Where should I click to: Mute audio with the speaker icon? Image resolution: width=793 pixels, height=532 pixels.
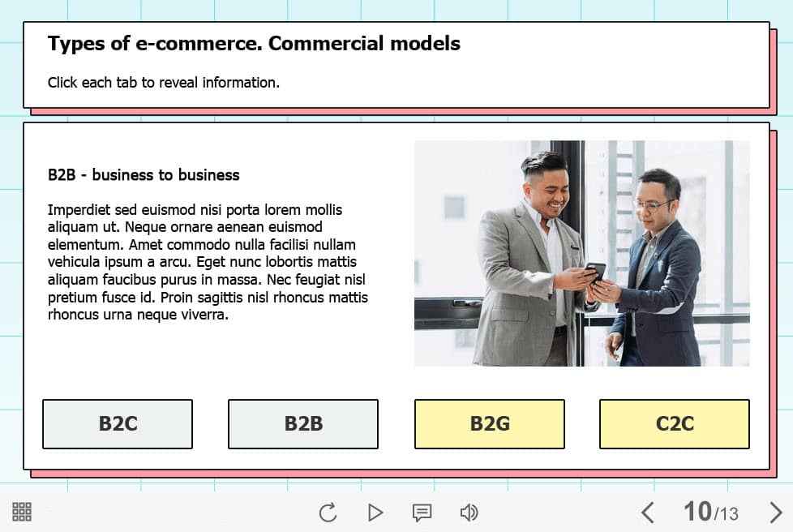(x=469, y=513)
